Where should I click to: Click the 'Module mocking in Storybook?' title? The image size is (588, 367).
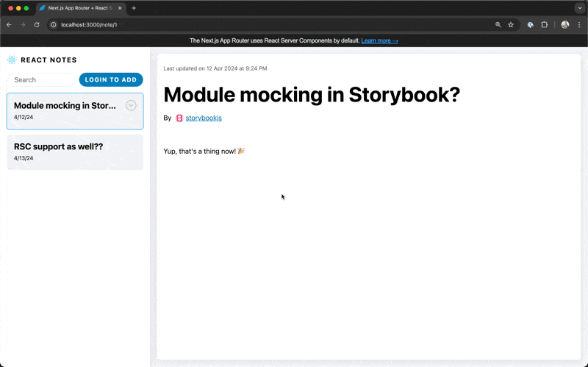[312, 95]
